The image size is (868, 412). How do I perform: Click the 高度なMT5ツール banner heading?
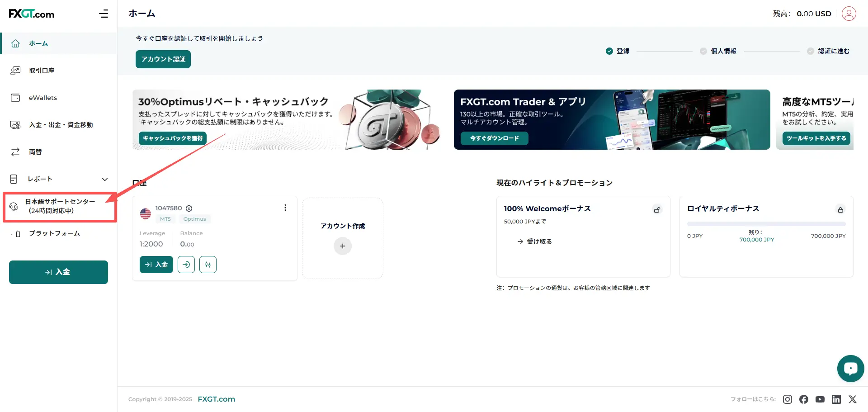click(x=818, y=102)
